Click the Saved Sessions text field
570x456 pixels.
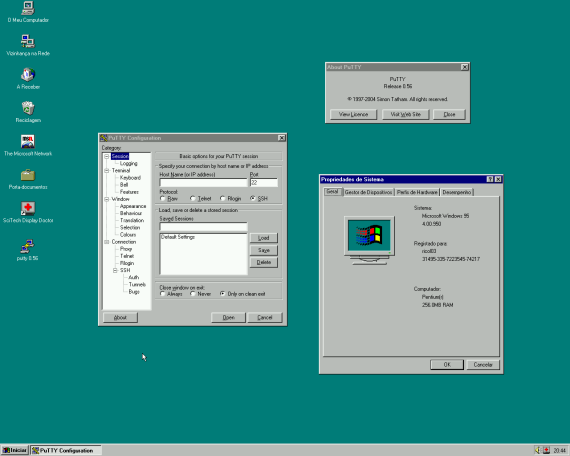[x=203, y=227]
